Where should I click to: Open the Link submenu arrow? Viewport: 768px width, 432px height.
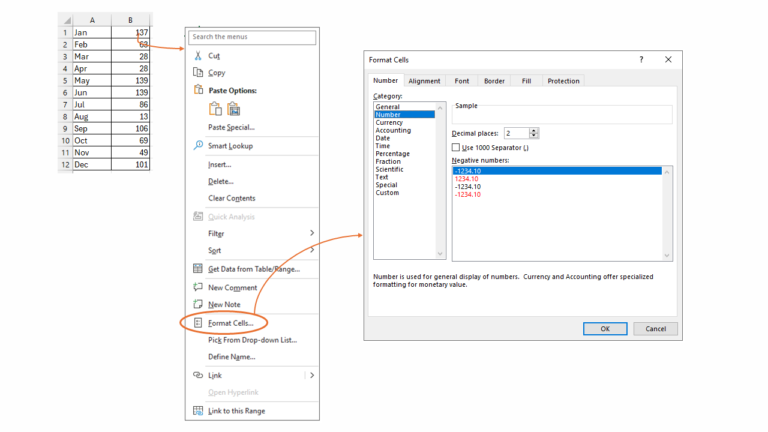[311, 375]
